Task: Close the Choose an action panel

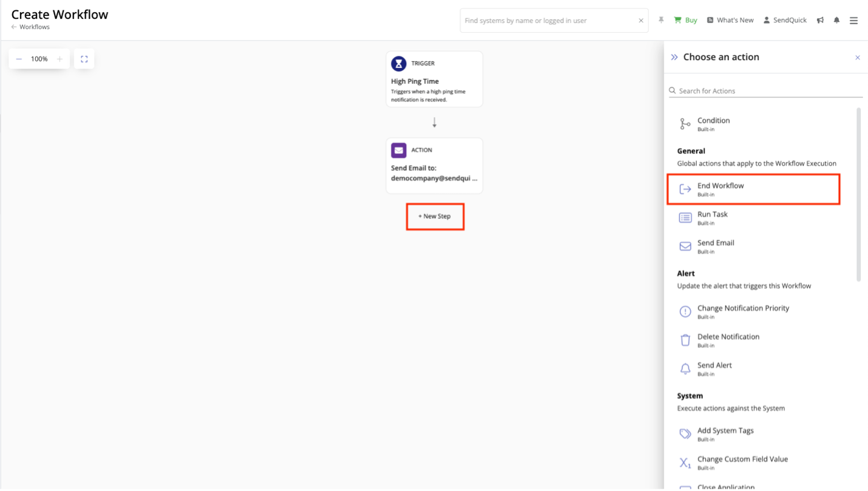Action: coord(858,58)
